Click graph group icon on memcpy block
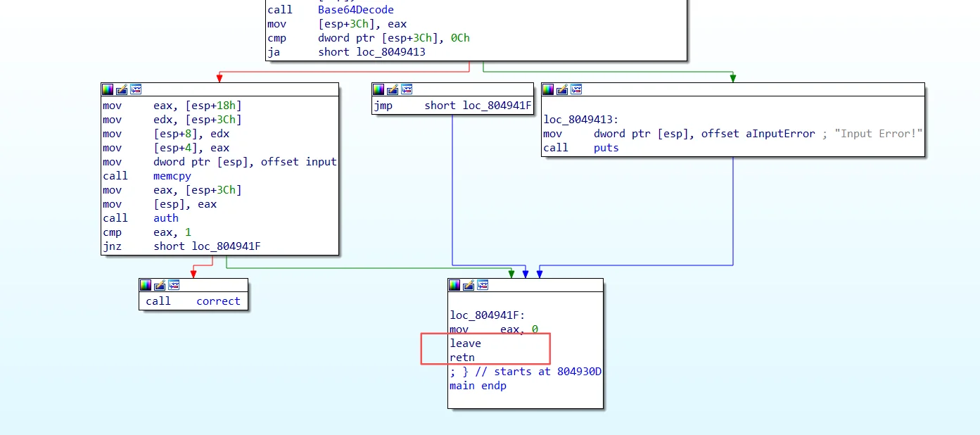980x435 pixels. [x=136, y=89]
